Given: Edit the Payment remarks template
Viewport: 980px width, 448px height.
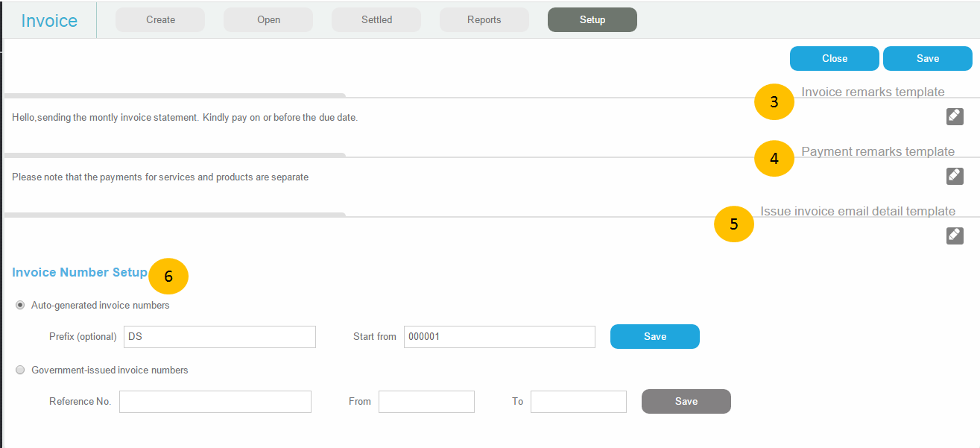Looking at the screenshot, I should click(955, 176).
